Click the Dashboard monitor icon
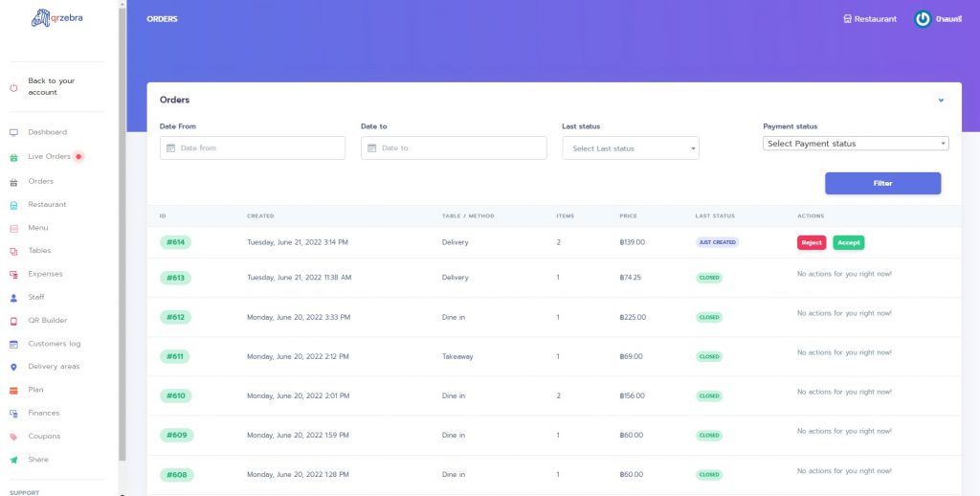The height and width of the screenshot is (496, 980). 13,132
